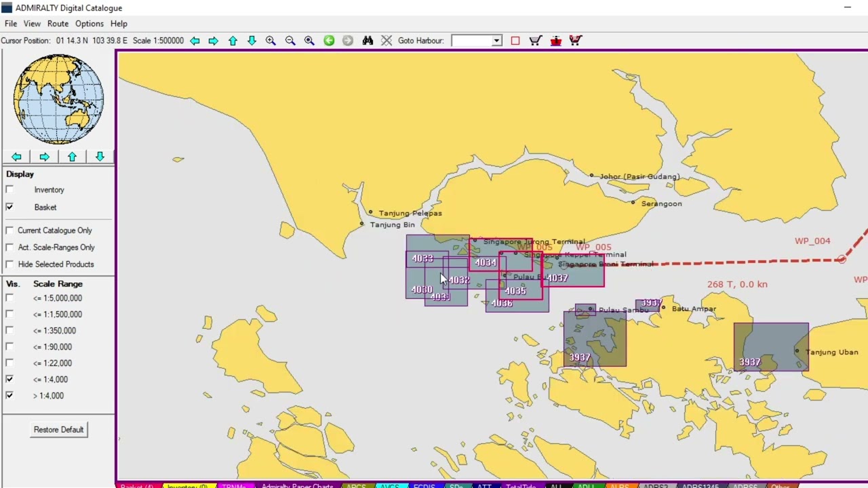Viewport: 868px width, 488px height.
Task: Click the zoom out magnifier icon
Action: point(290,41)
